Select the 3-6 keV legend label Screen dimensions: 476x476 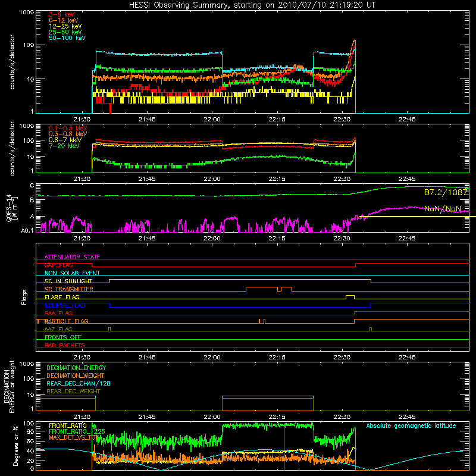tap(61, 14)
